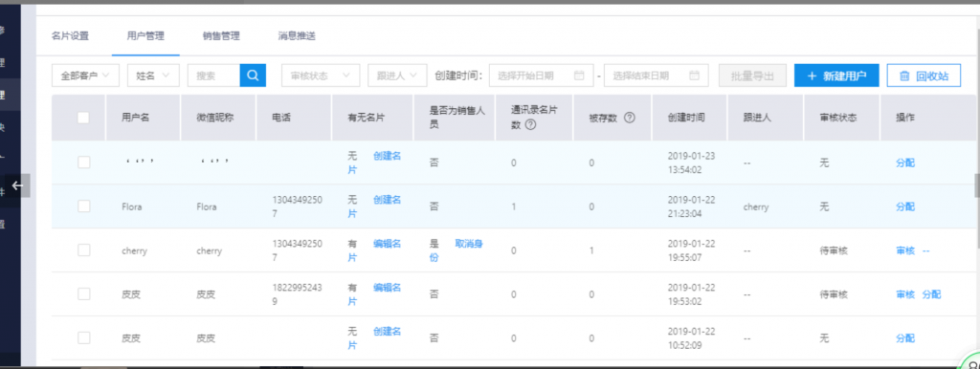This screenshot has width=980, height=369.
Task: Check the box for 皮皮 row created 10:52:09
Action: pos(84,337)
